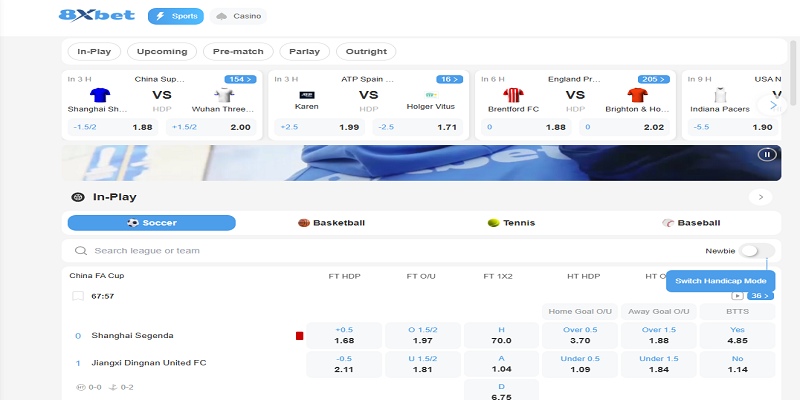Image resolution: width=800 pixels, height=400 pixels.
Task: Click Karen ATP player icon
Action: (307, 95)
